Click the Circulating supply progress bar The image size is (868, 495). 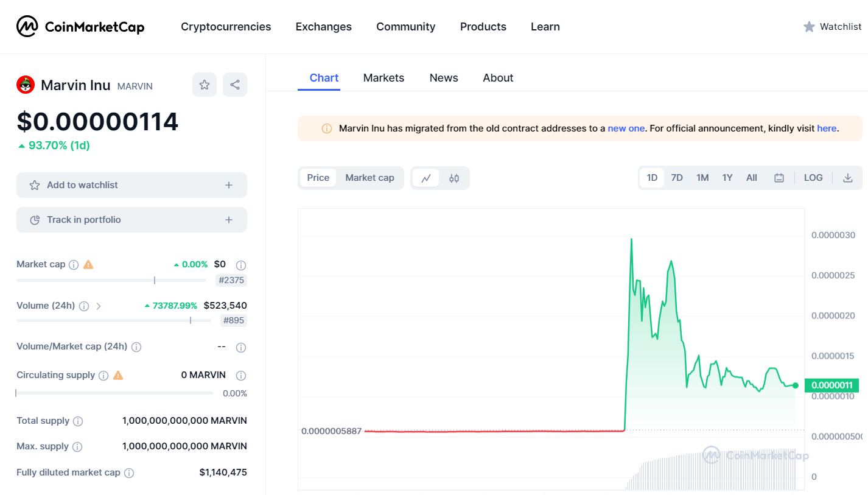tap(114, 393)
